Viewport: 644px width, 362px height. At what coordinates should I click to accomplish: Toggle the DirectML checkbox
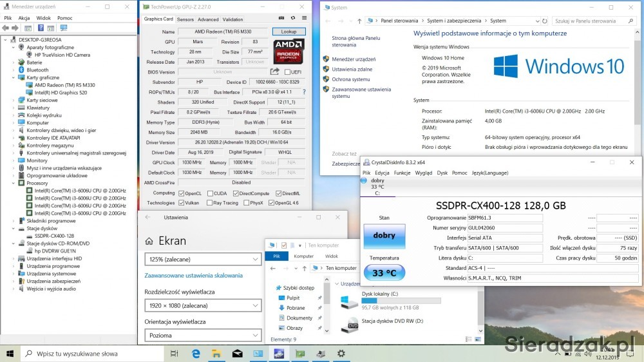278,193
